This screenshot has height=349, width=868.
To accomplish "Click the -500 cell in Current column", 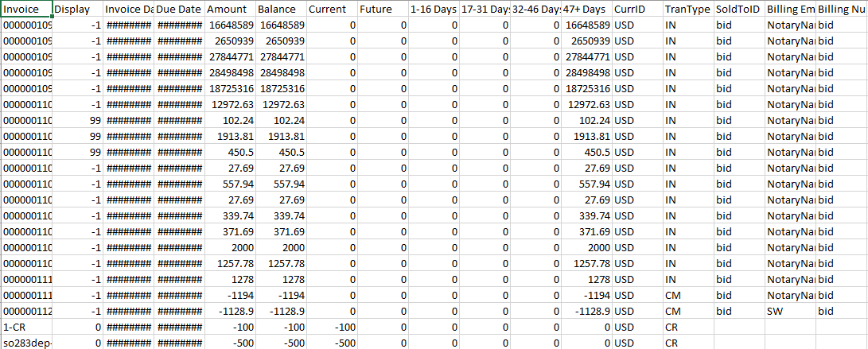I will (331, 343).
